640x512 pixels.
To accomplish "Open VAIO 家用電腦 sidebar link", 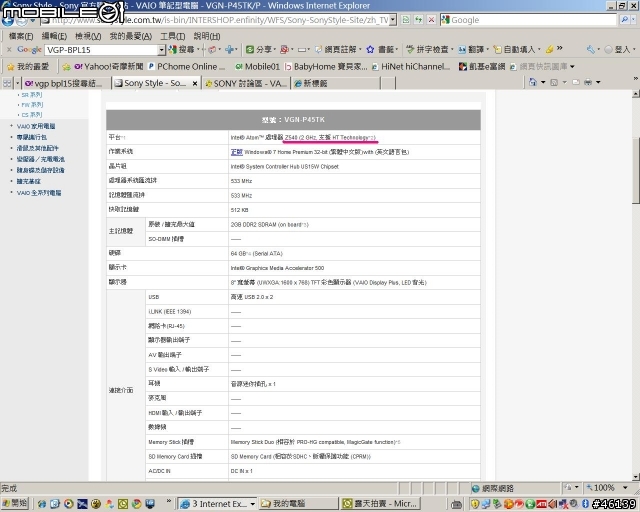I will pyautogui.click(x=36, y=126).
